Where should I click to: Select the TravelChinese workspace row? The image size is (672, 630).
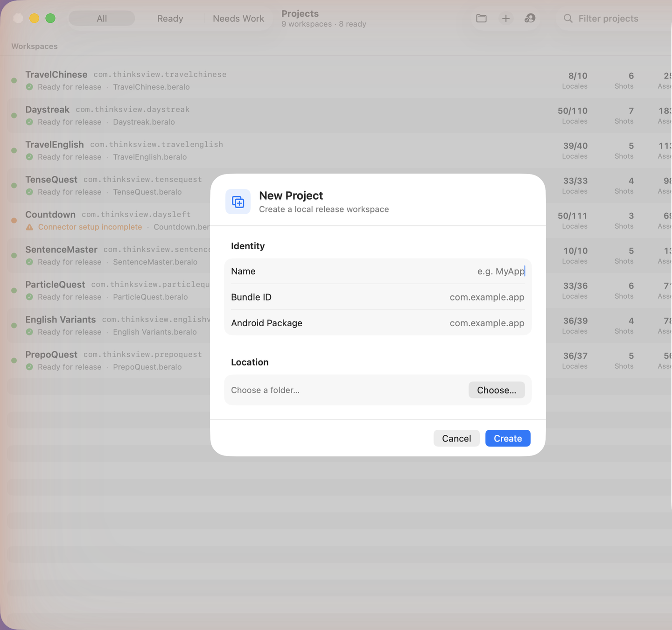339,80
